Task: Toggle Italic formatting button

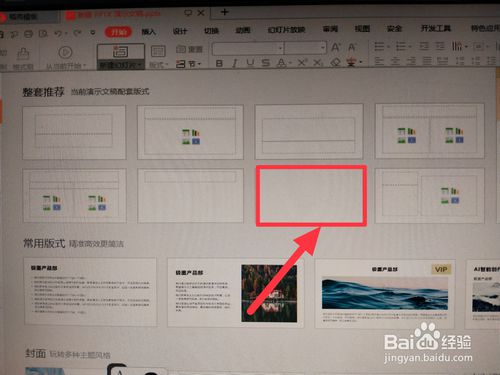Action: pos(235,63)
